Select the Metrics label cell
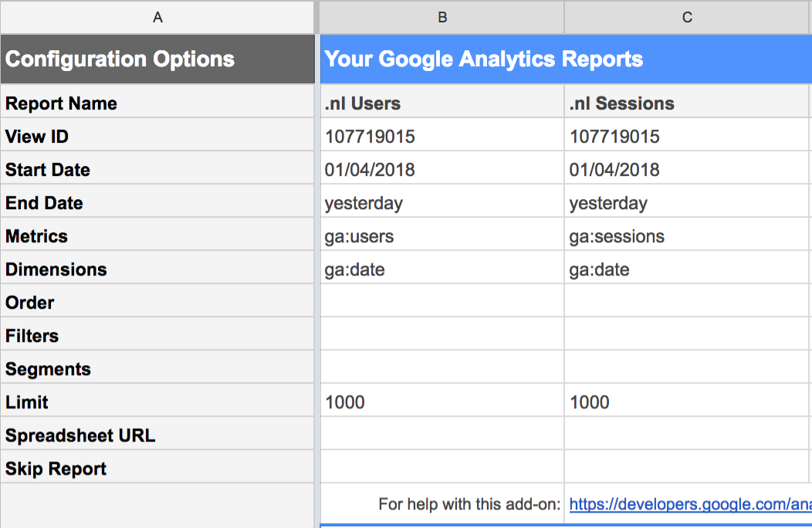The image size is (812, 528). [157, 235]
